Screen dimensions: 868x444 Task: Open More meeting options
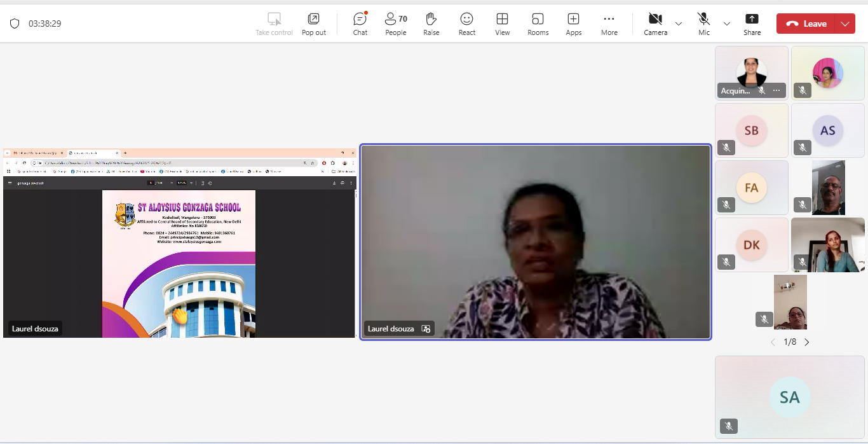pos(609,24)
